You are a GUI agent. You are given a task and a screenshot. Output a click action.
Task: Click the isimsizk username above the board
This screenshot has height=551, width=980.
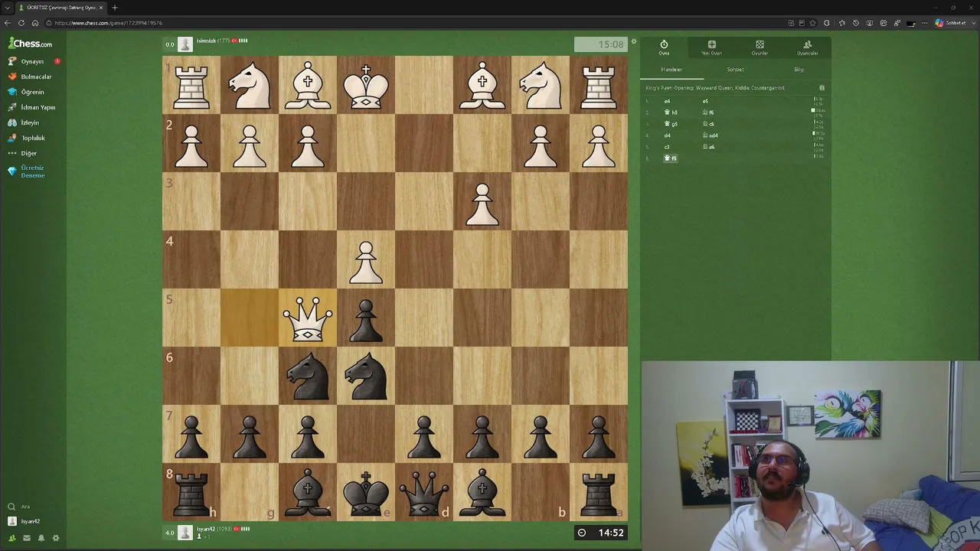(x=207, y=41)
